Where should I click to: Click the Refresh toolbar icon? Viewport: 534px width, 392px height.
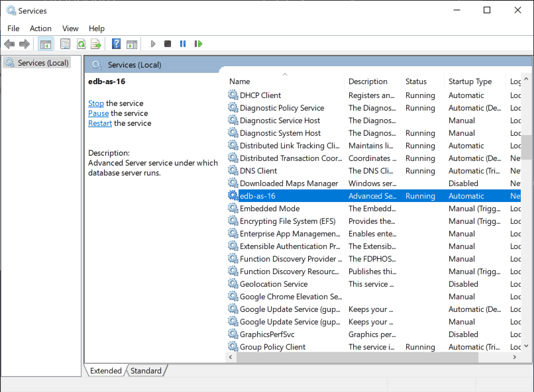pos(81,44)
